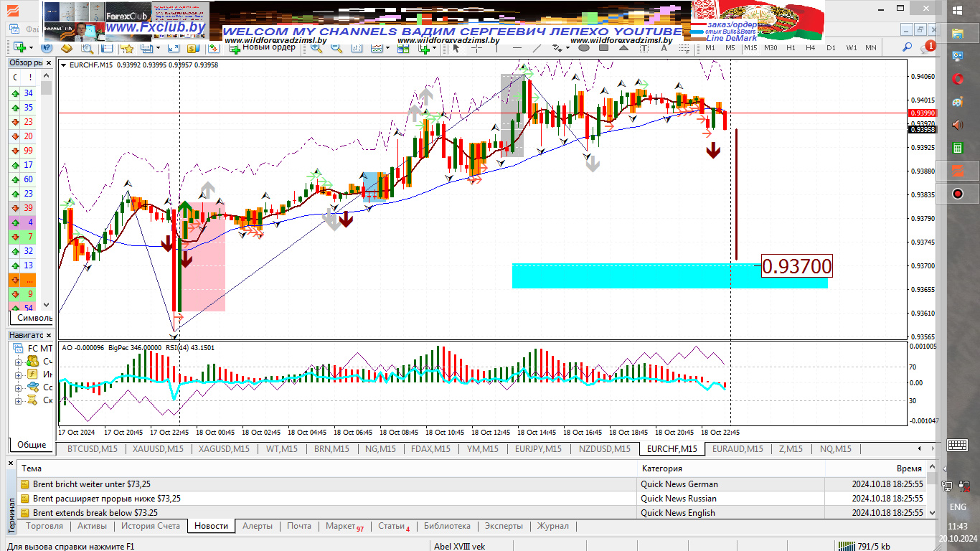Open the История Счета terminal tab
Viewport: 980px width, 551px height.
pos(151,526)
